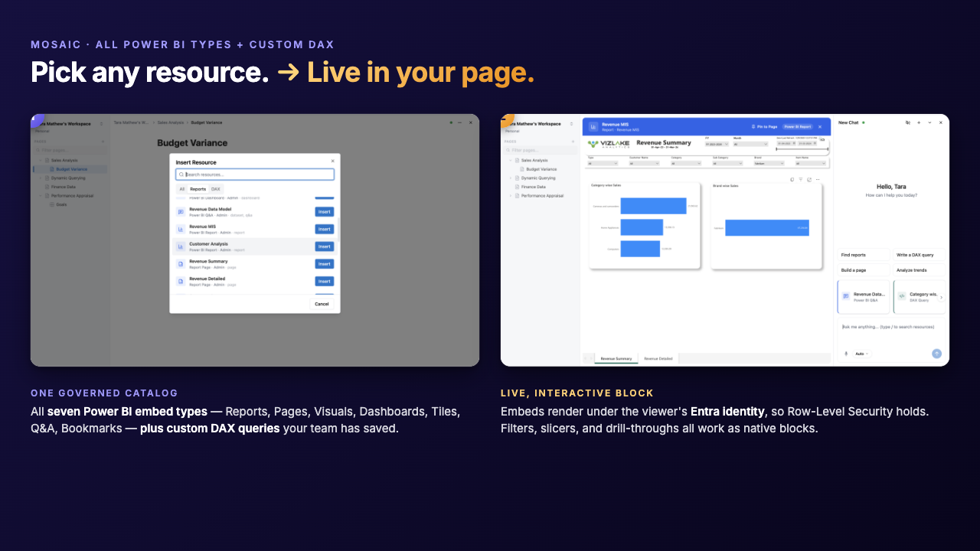This screenshot has width=980, height=551.
Task: Click the Revenue Data Q&A card icon in the chat panel
Action: click(846, 295)
